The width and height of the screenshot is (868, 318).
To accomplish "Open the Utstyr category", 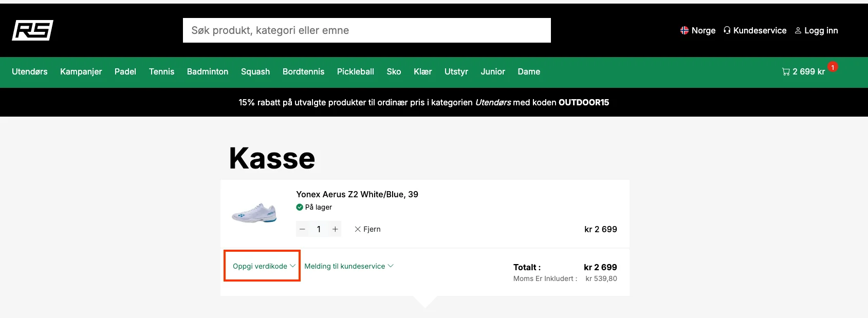I will (456, 72).
